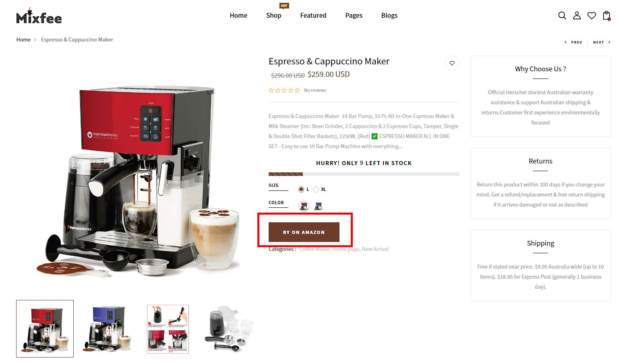View the blue espresso machine thumbnail
The image size is (619, 364).
[107, 329]
